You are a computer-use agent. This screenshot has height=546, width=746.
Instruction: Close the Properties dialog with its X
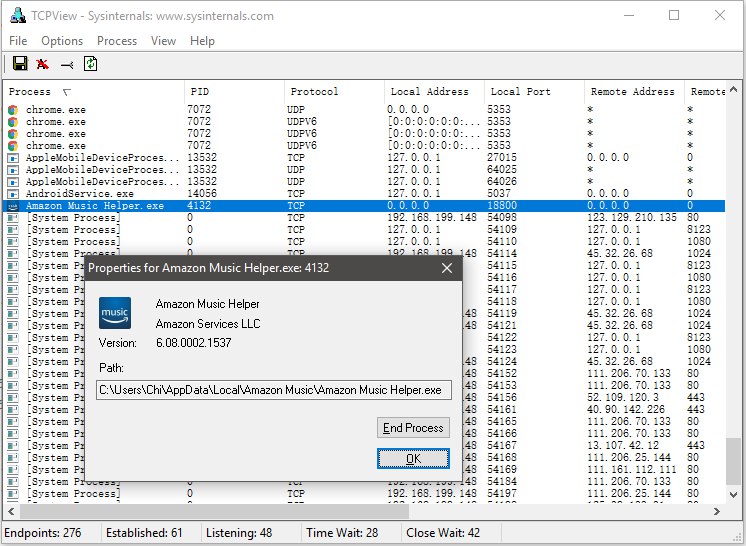(446, 268)
